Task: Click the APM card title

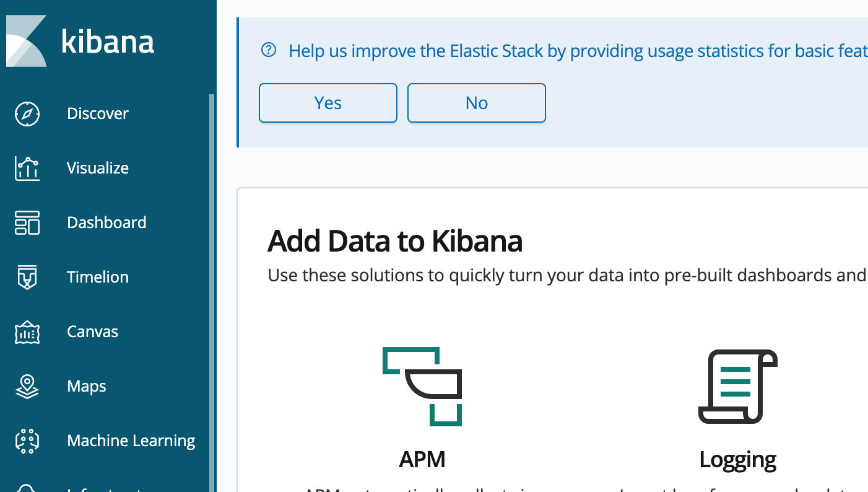Action: coord(422,460)
